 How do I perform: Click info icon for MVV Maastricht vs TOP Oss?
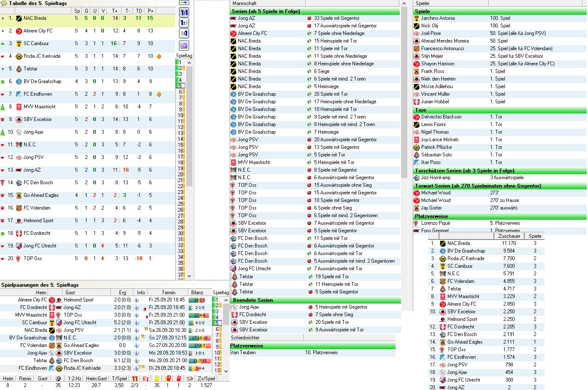pos(136,315)
